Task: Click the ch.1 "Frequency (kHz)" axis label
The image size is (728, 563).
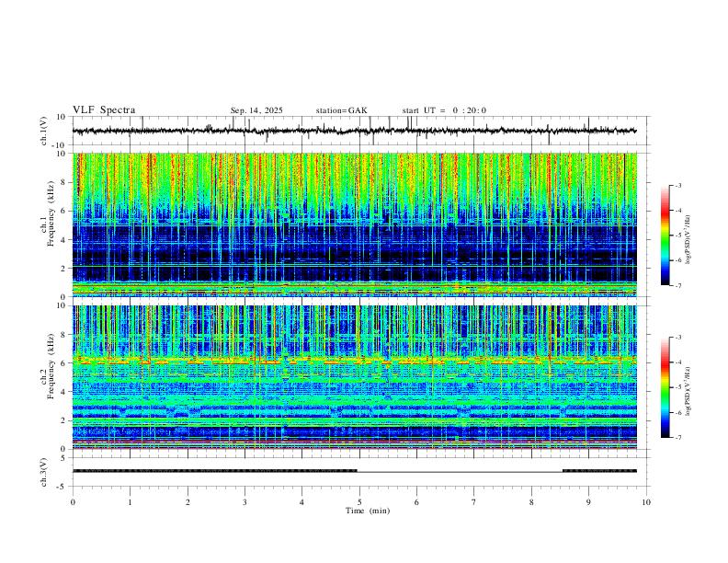Action: (51, 213)
